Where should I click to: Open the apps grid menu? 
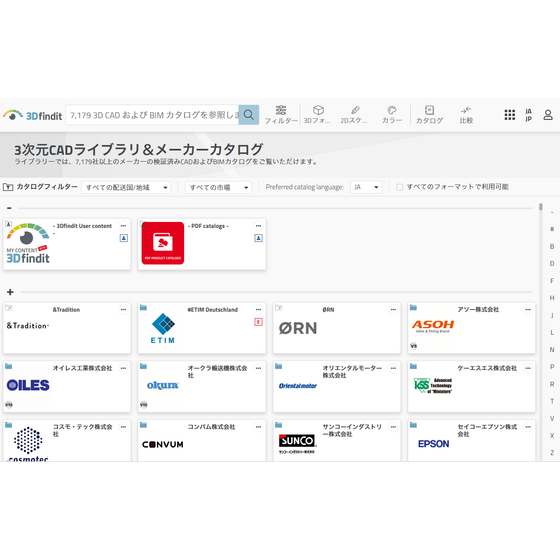coord(510,115)
